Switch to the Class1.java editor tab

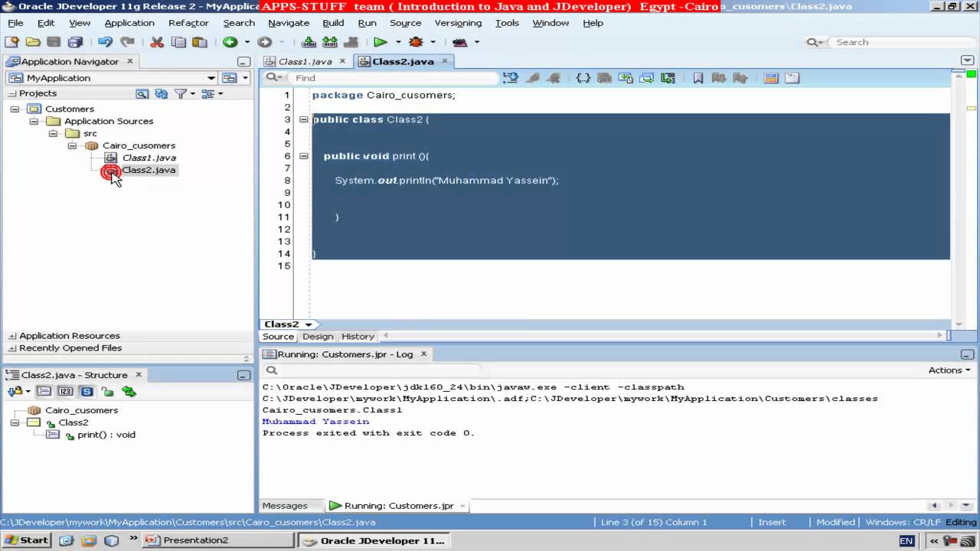305,61
